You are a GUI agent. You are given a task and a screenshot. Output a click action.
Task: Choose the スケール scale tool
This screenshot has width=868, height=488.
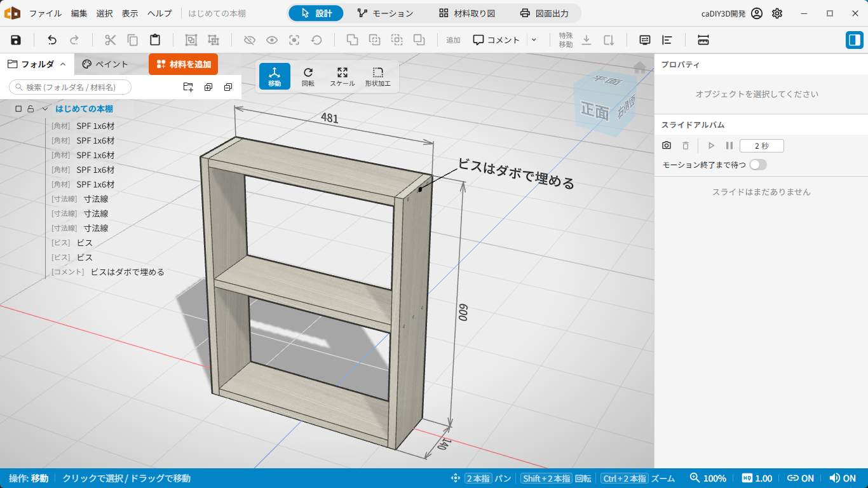click(x=342, y=76)
